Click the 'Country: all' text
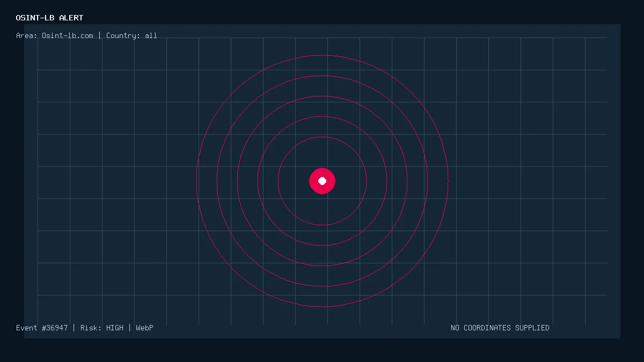The height and width of the screenshot is (362, 644). point(131,36)
